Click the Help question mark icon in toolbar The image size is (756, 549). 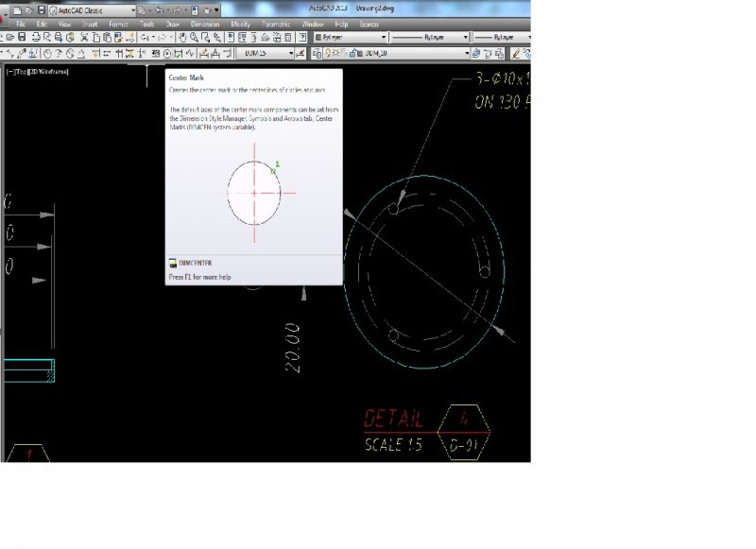coord(302,37)
